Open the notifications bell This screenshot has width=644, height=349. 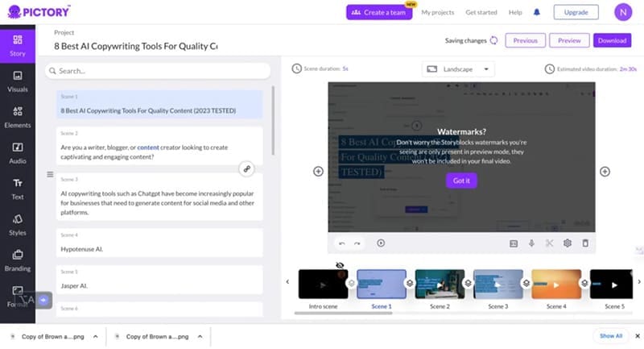(536, 12)
